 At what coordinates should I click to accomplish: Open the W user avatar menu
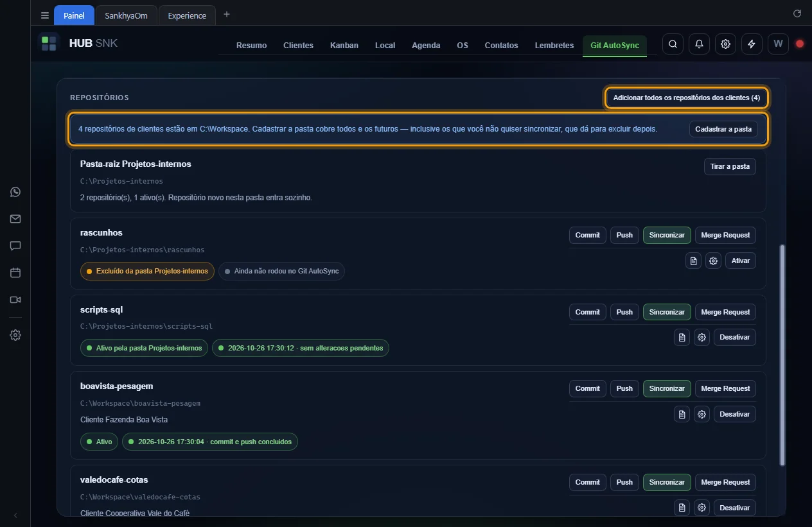click(778, 44)
